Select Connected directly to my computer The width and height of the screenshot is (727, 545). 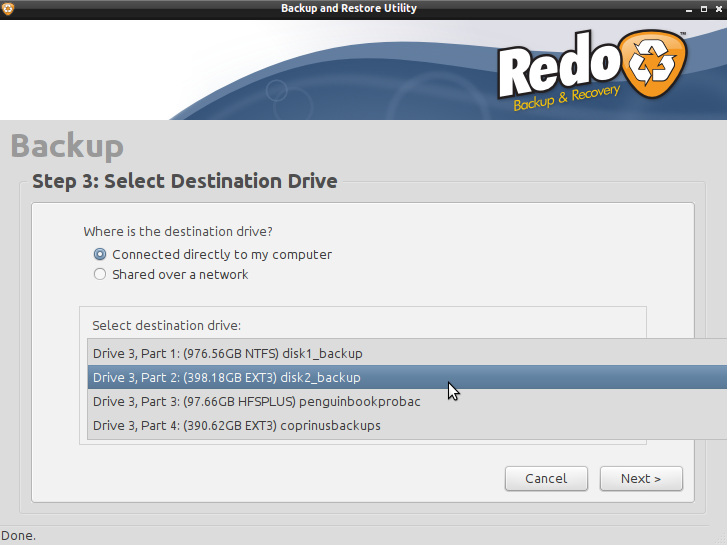(x=100, y=254)
